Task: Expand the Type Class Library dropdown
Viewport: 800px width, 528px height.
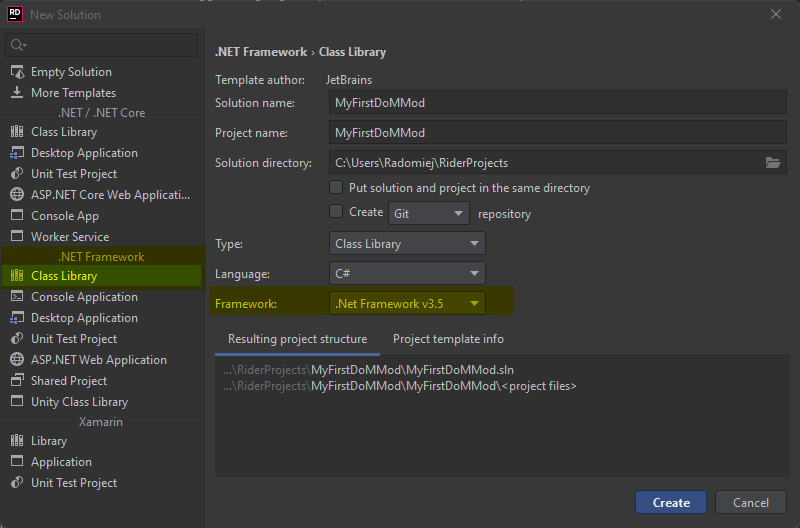Action: point(407,243)
